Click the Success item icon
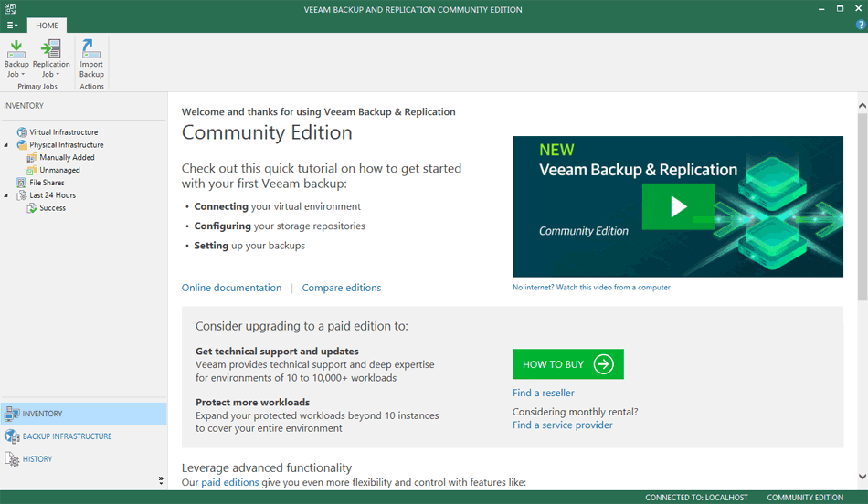This screenshot has height=504, width=868. (32, 208)
